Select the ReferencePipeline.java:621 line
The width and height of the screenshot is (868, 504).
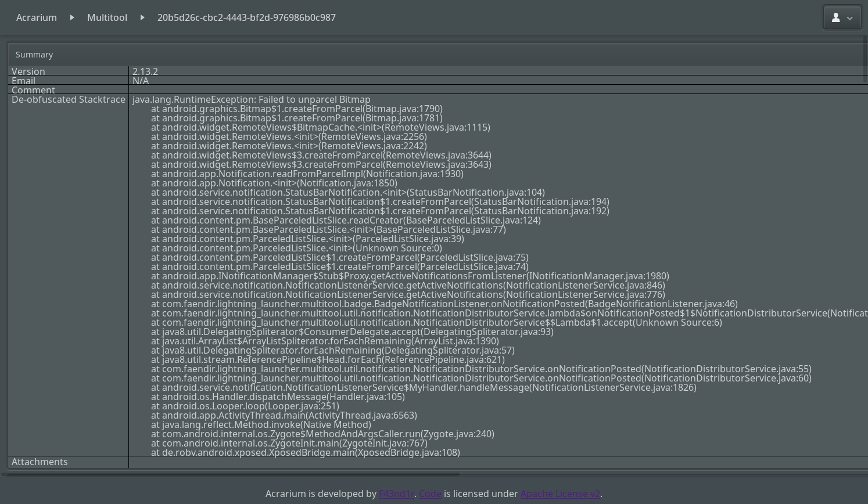click(328, 359)
